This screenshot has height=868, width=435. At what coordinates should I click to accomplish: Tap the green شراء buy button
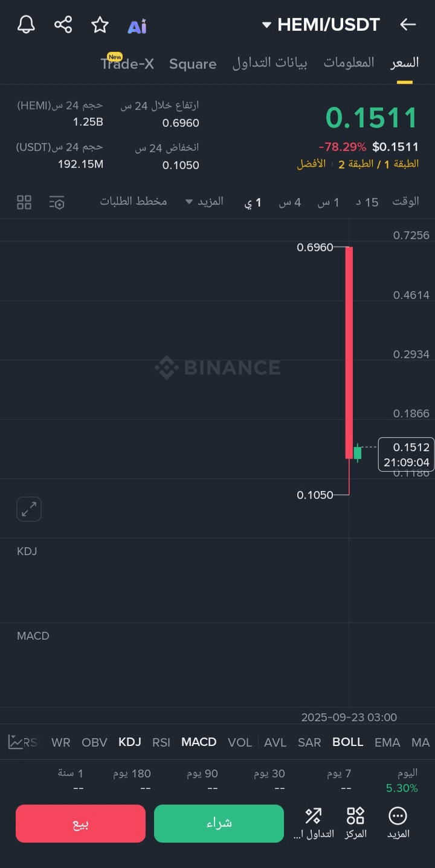219,823
